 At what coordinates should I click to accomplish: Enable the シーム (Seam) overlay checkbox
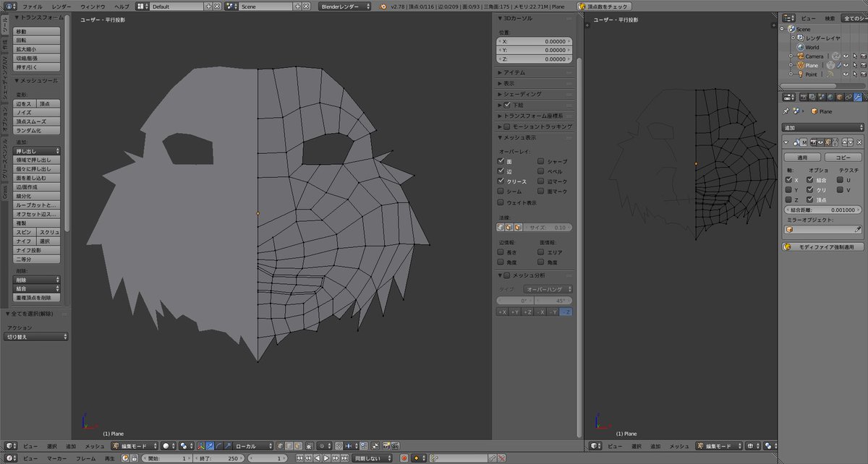pos(501,192)
